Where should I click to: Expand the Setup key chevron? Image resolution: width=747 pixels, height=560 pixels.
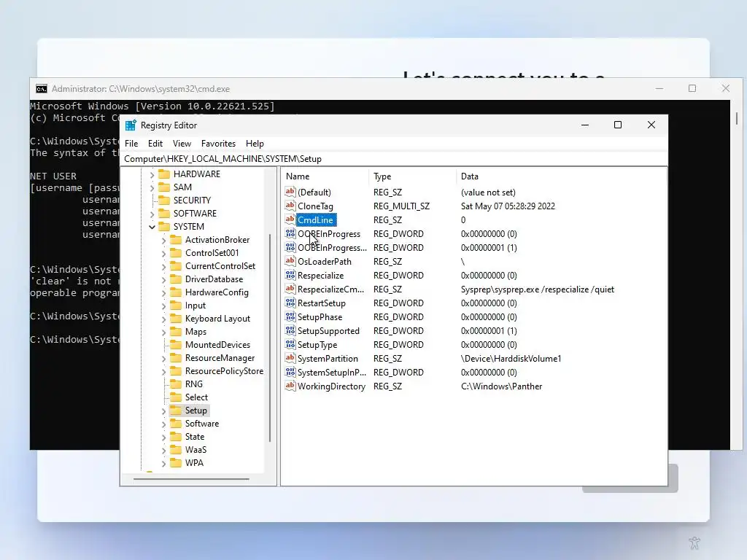(164, 411)
